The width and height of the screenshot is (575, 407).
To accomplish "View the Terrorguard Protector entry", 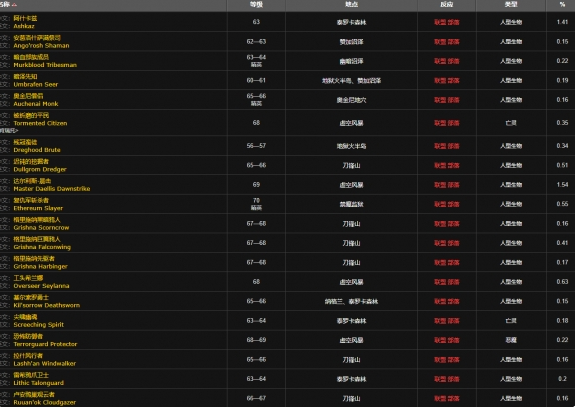I will pos(45,344).
